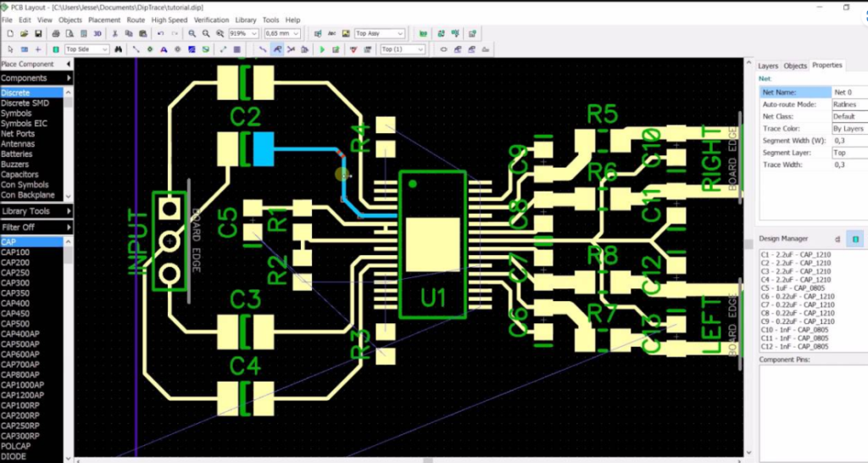Click the green run autorouter arrow
This screenshot has width=868, height=463.
322,50
